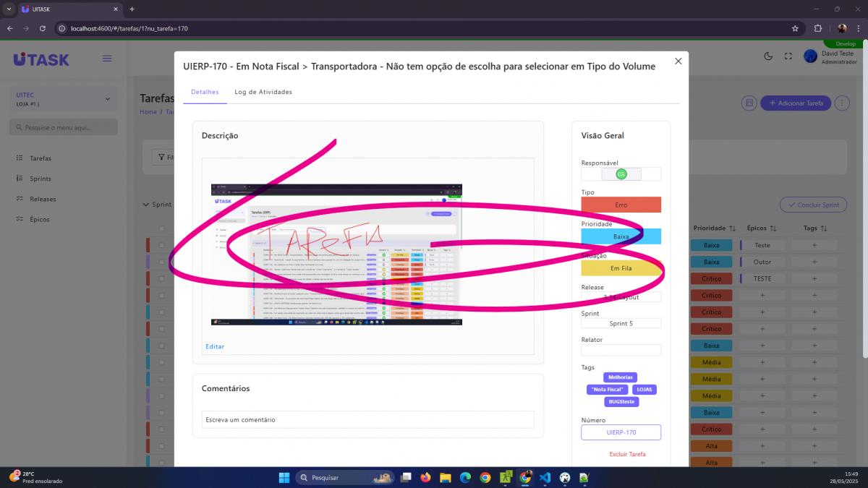The image size is (868, 488).
Task: Open Visual Studio Code from the taskbar
Action: (545, 478)
